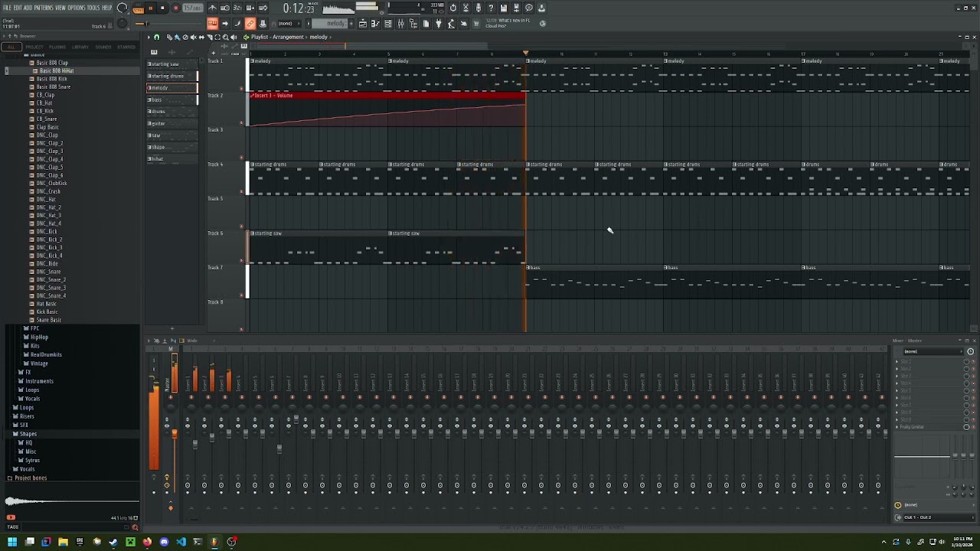980x551 pixels.
Task: Open the TOOLS menu
Action: (93, 8)
